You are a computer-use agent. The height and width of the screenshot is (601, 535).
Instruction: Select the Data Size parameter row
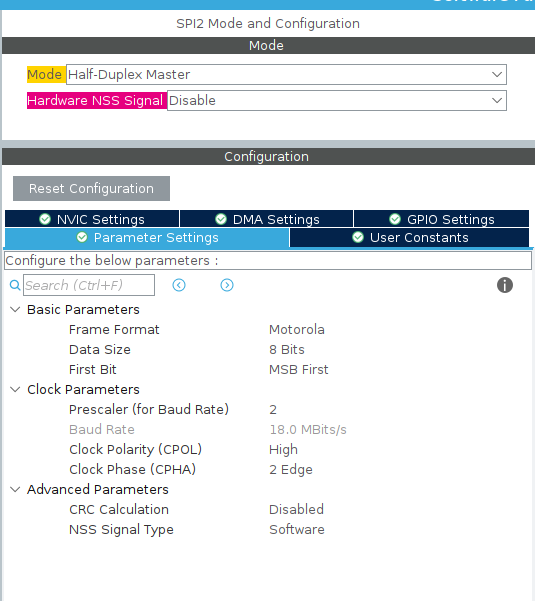tap(268, 350)
